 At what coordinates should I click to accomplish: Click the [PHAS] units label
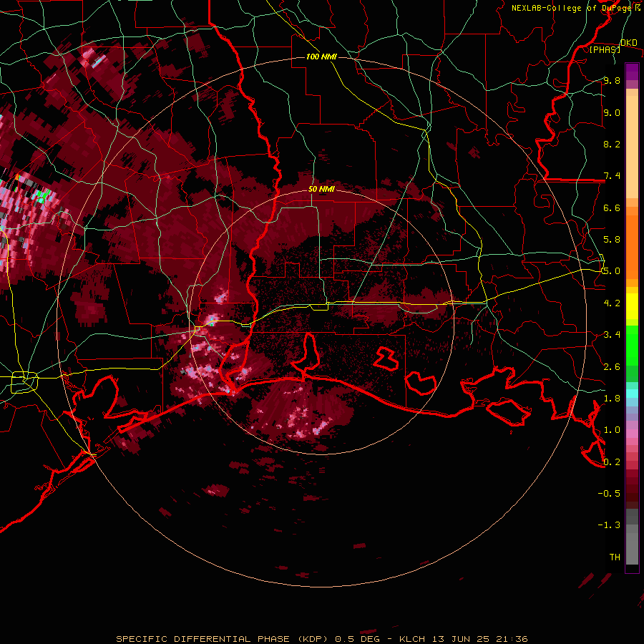click(605, 49)
